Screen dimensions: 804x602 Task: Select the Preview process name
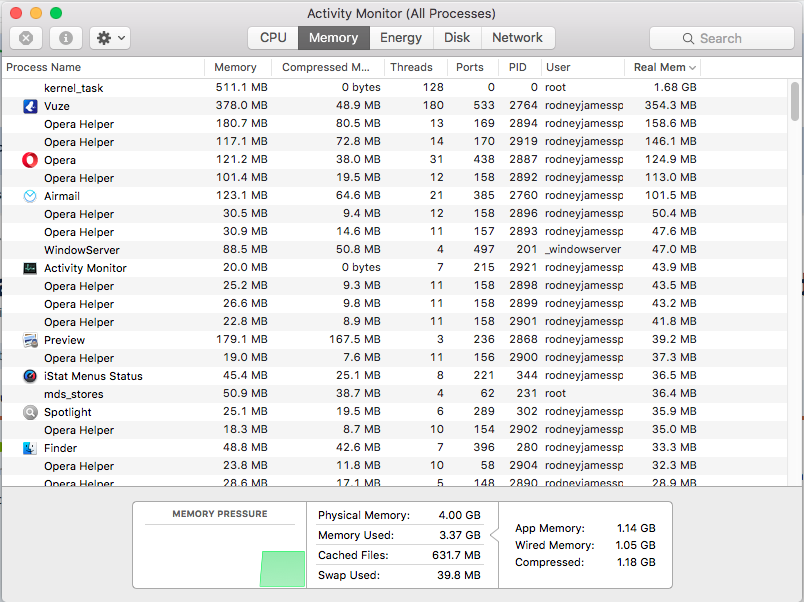[x=65, y=340]
